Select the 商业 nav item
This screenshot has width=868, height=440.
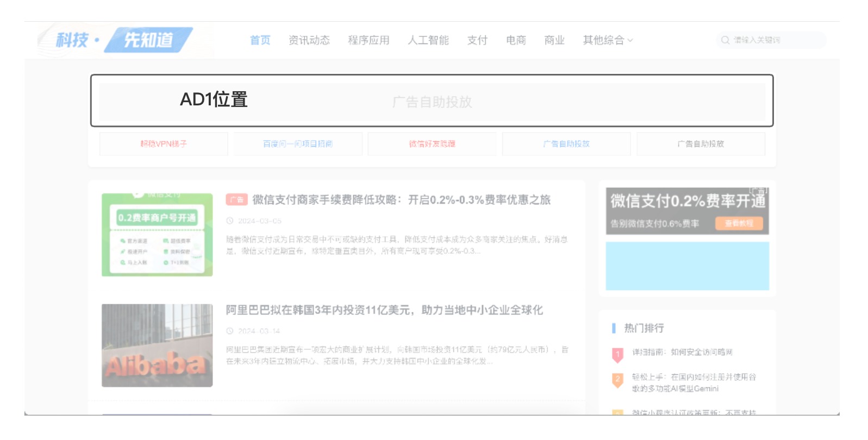pos(554,40)
